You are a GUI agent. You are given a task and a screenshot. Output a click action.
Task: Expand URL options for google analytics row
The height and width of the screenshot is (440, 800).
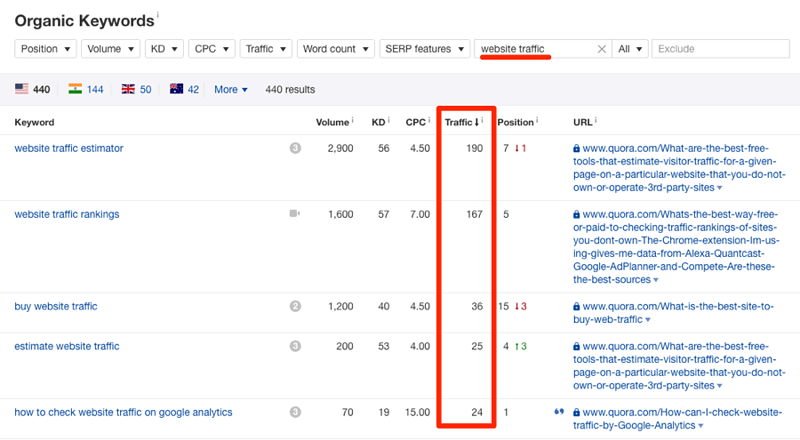[701, 426]
